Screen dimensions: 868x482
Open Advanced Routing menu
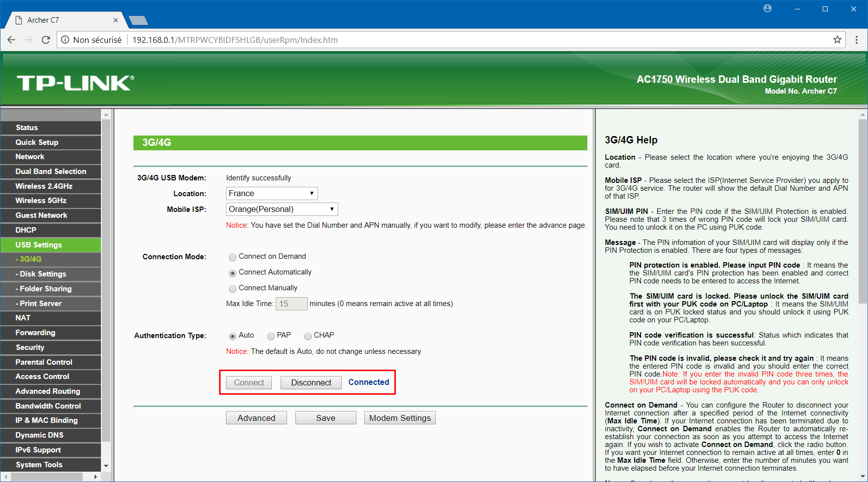pyautogui.click(x=51, y=391)
